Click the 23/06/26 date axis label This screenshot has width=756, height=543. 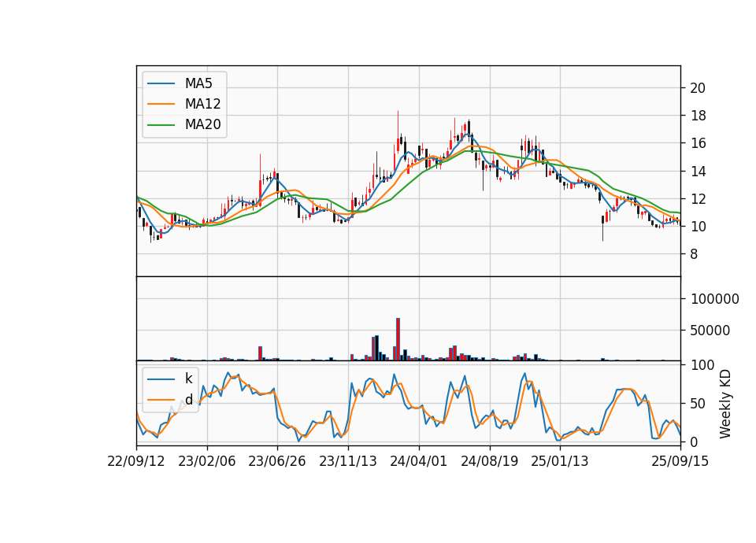click(277, 462)
